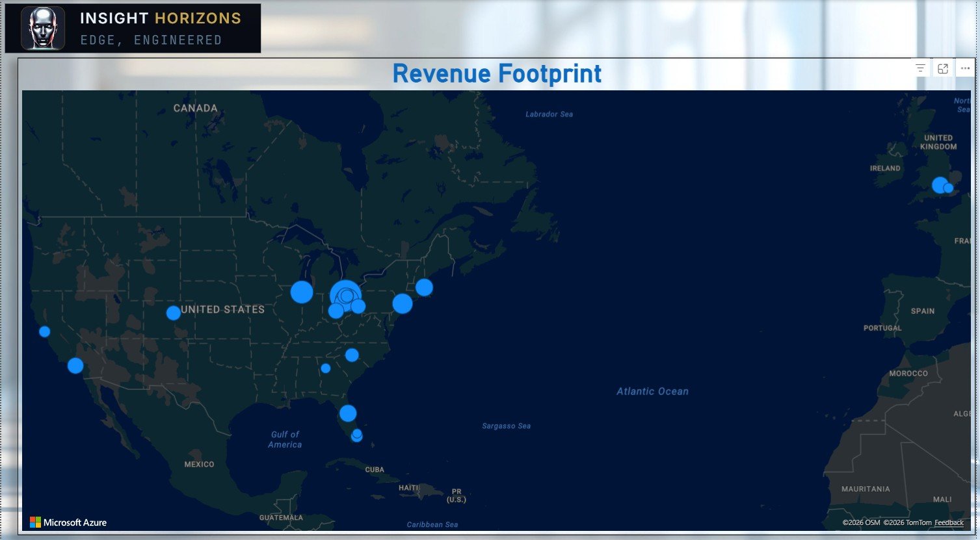The height and width of the screenshot is (540, 980).
Task: Click the Labrador Sea label
Action: tap(549, 114)
